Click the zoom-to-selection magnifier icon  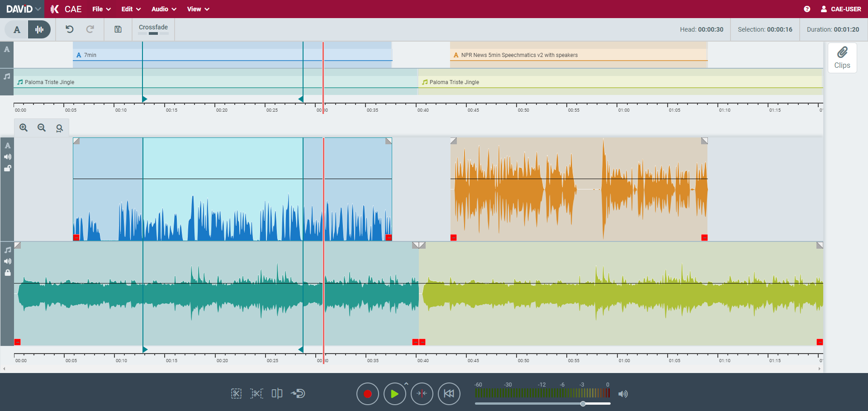click(59, 128)
